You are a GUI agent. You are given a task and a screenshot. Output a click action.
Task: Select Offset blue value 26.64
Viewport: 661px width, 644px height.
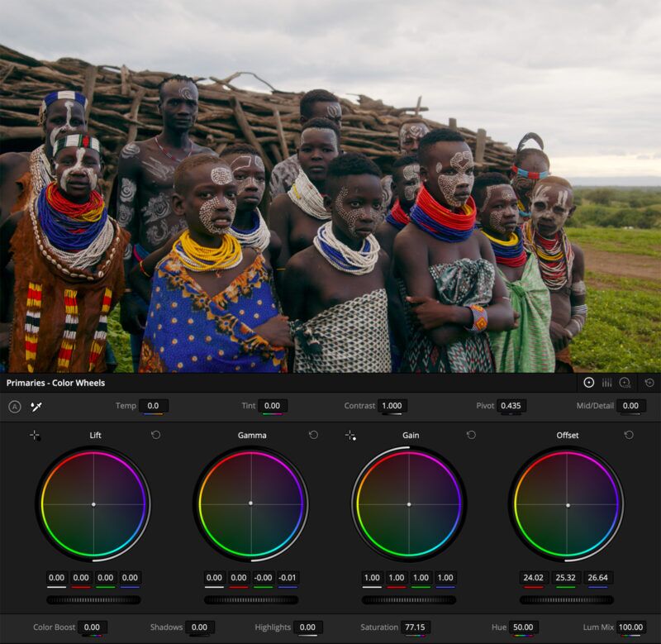pyautogui.click(x=597, y=578)
